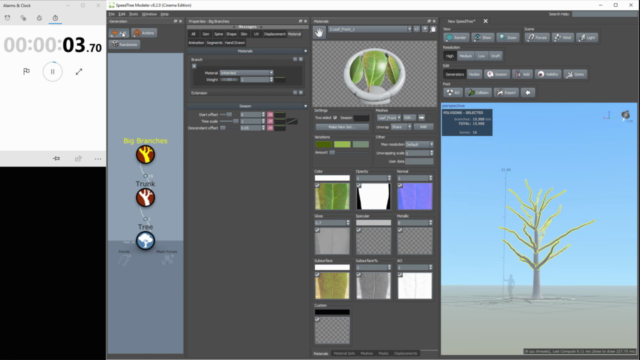Switch edit mode to Nodes
Screen dimensions: 640x360
click(x=474, y=74)
